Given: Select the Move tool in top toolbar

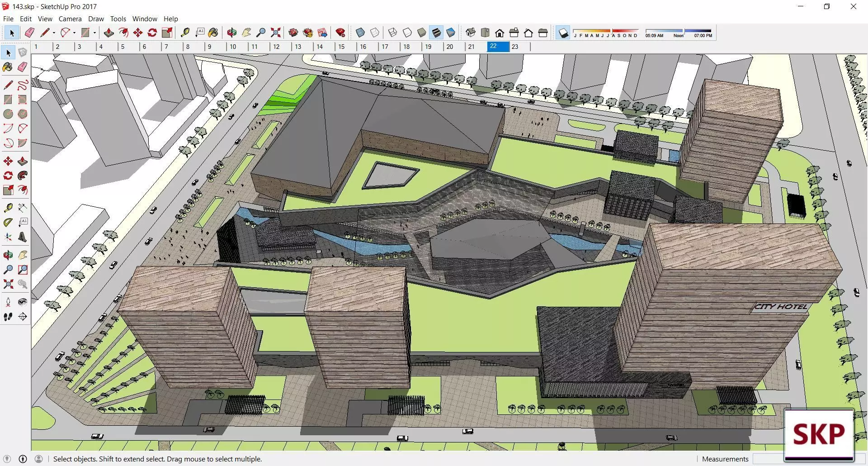Looking at the screenshot, I should (138, 33).
